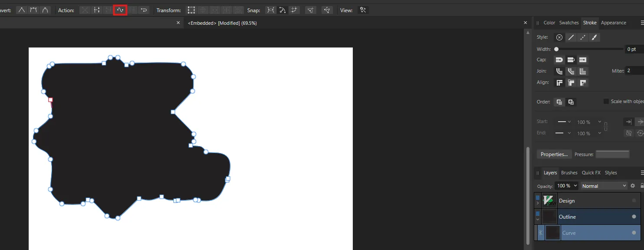This screenshot has height=250, width=644.
Task: Click the highlighted Smooth Curve action icon
Action: [x=120, y=10]
